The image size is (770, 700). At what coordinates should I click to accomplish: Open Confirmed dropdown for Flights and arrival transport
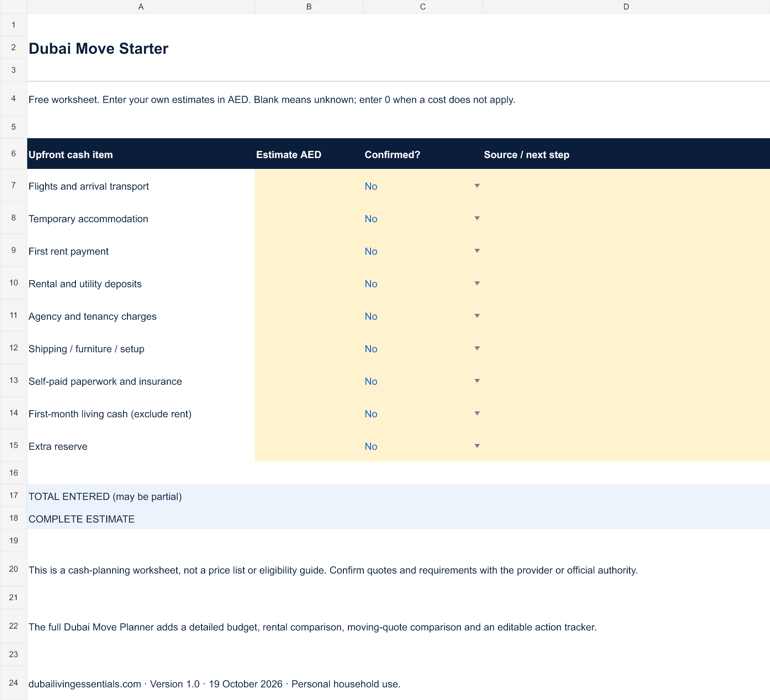pos(477,186)
